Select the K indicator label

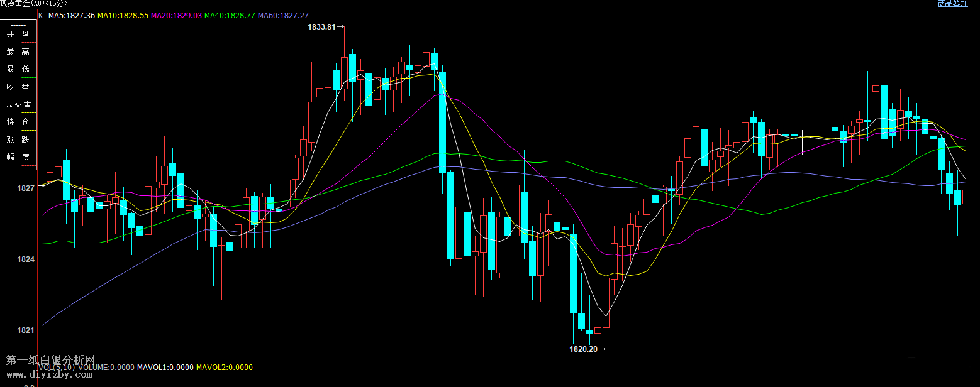click(x=41, y=15)
